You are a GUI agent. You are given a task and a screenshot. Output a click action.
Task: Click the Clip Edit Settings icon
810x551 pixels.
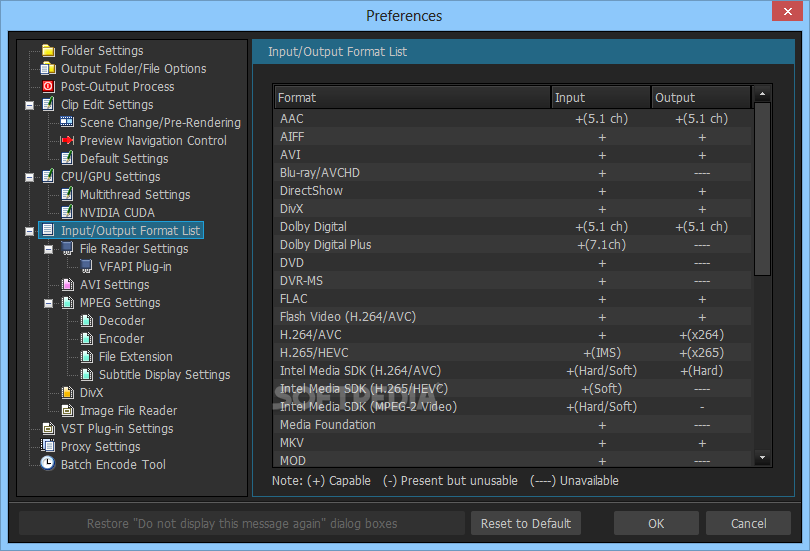49,104
